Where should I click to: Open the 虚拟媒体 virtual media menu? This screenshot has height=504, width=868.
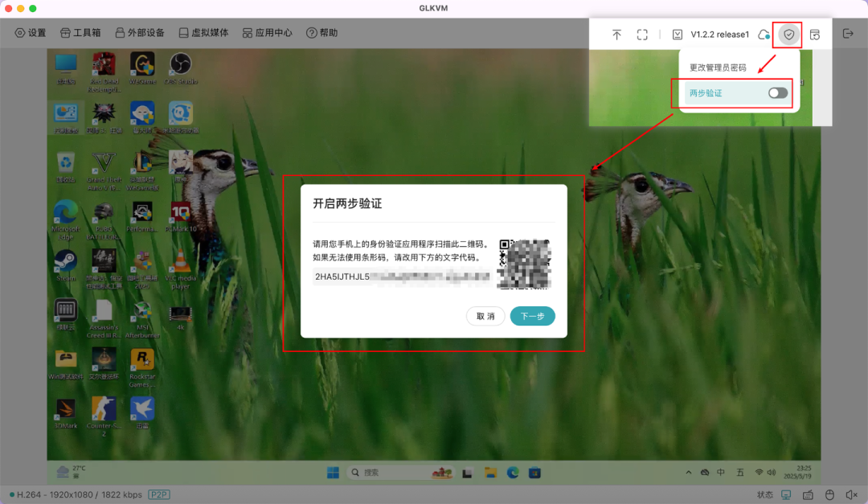[x=203, y=33]
